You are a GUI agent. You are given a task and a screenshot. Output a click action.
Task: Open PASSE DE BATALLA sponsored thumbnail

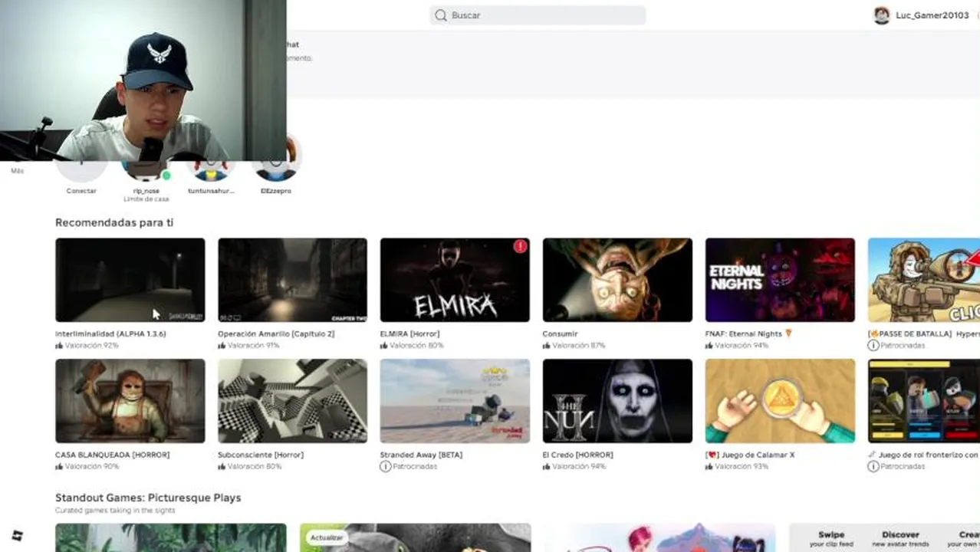[924, 280]
